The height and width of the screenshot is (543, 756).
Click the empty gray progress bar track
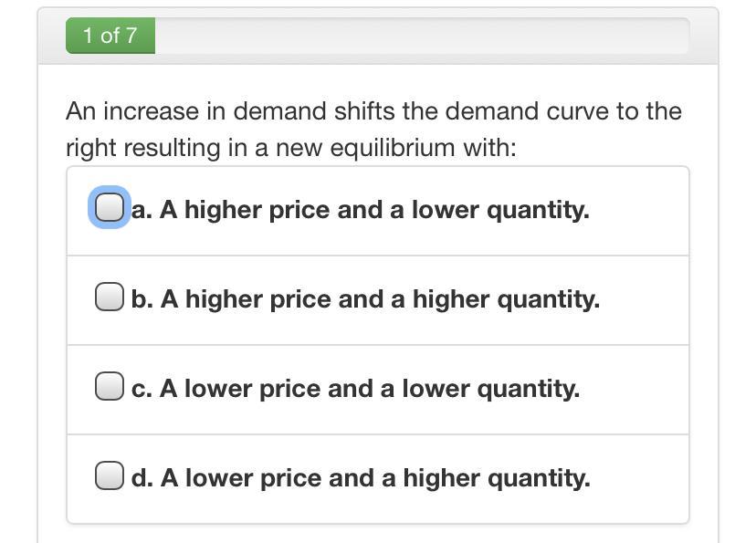(420, 36)
